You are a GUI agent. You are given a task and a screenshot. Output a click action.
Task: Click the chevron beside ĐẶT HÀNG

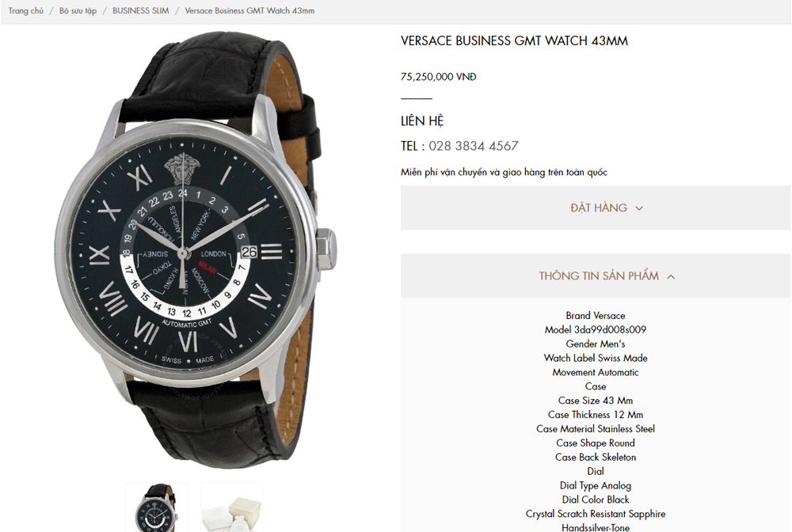click(x=639, y=208)
